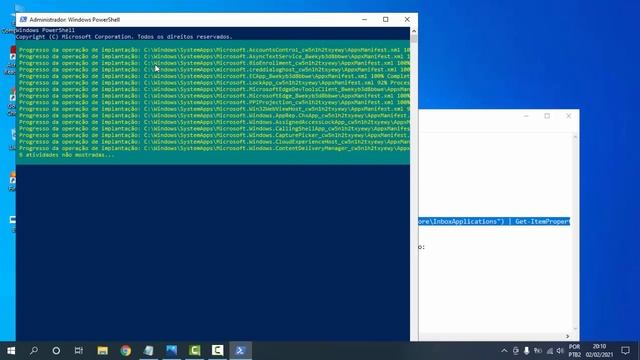Open the white Camtasia recorder icon

tap(218, 351)
